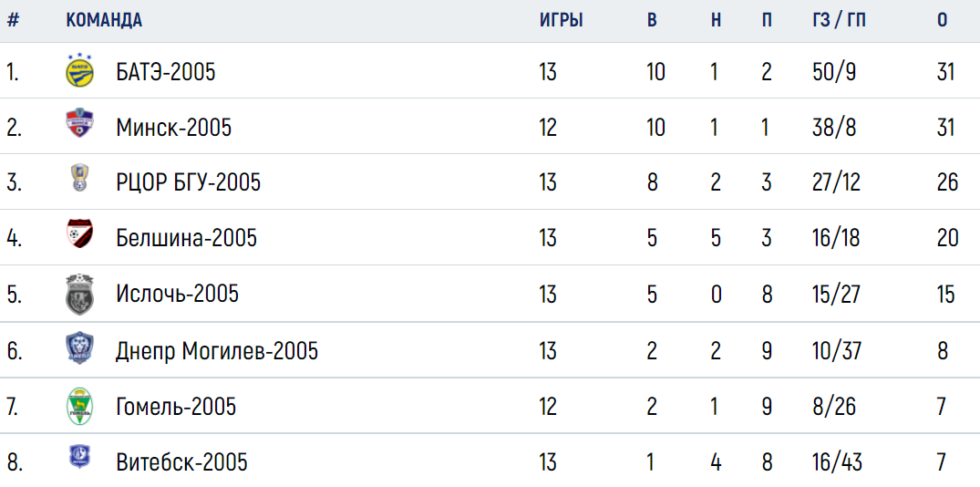Screen dimensions: 980x487
Task: Click Витебск-2005 row rank number 8
Action: (15, 463)
